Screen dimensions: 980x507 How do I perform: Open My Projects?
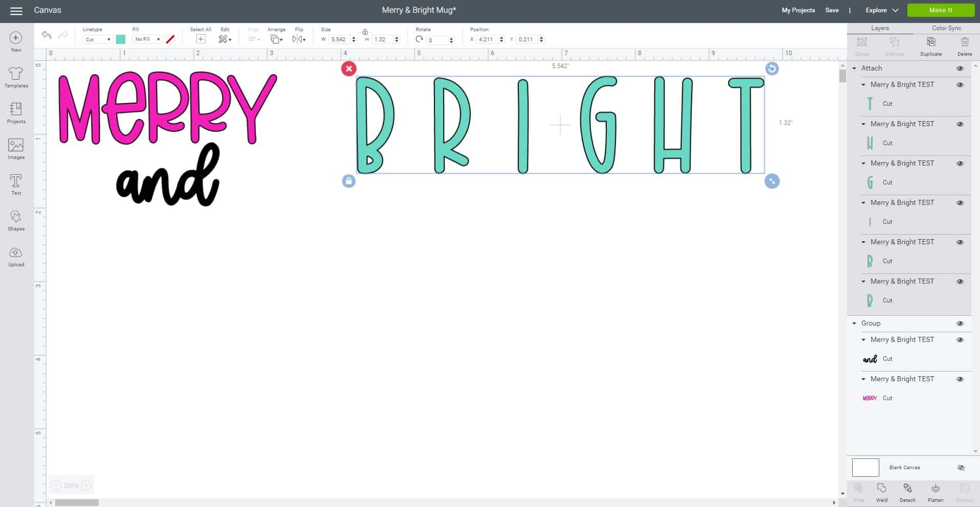tap(798, 10)
